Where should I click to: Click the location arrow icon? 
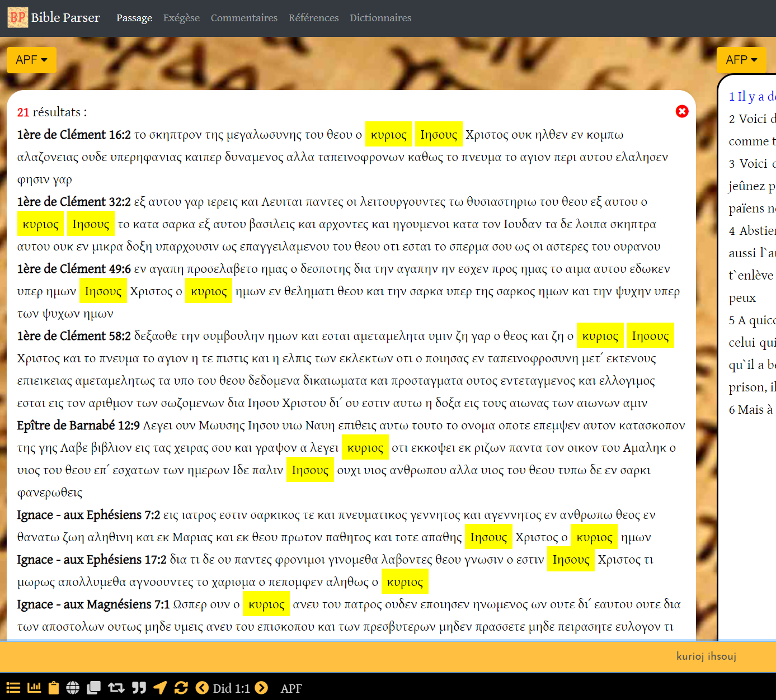coord(160,688)
